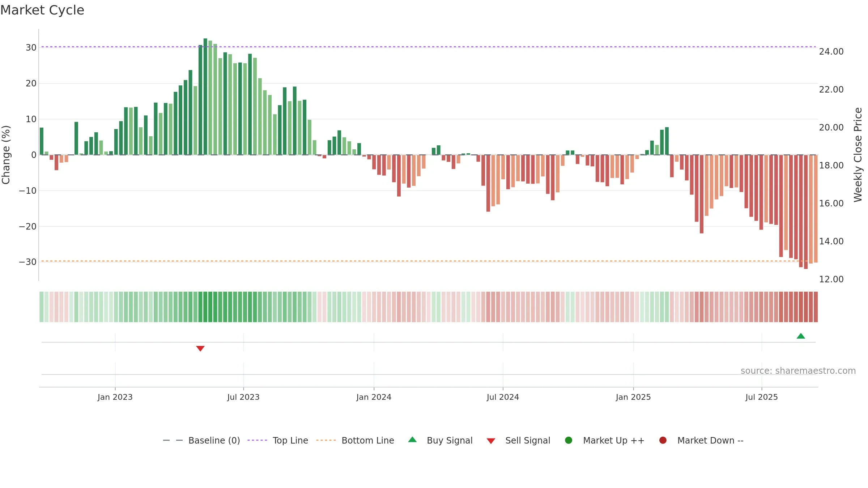The image size is (868, 488).
Task: Click the 12.00 price axis label
Action: (831, 279)
